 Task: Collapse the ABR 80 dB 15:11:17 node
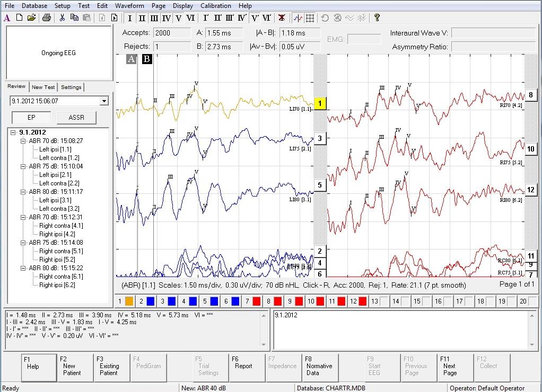coord(23,192)
